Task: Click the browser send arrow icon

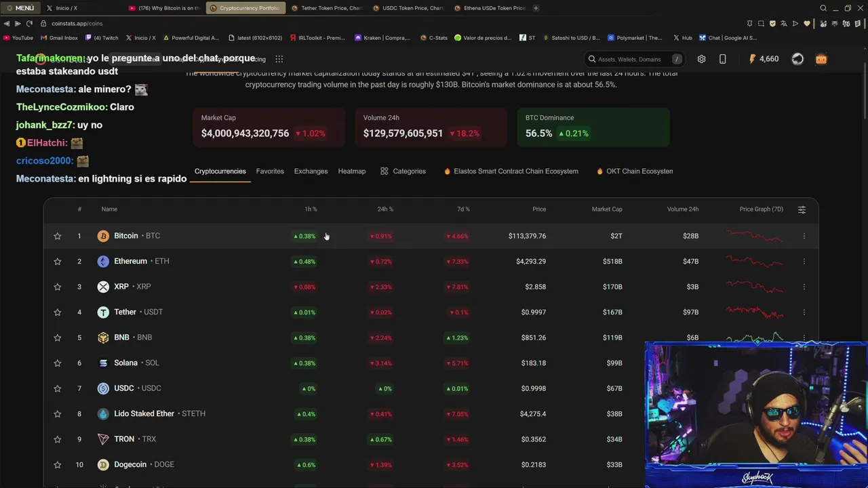Action: point(795,23)
